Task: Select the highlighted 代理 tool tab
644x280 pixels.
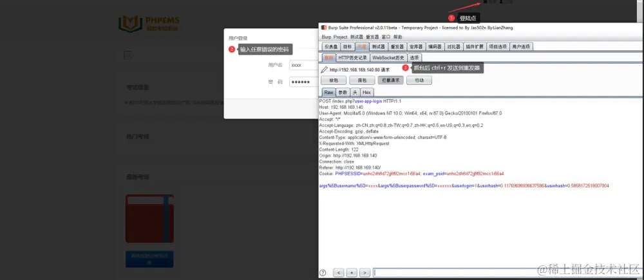Action: [361, 47]
